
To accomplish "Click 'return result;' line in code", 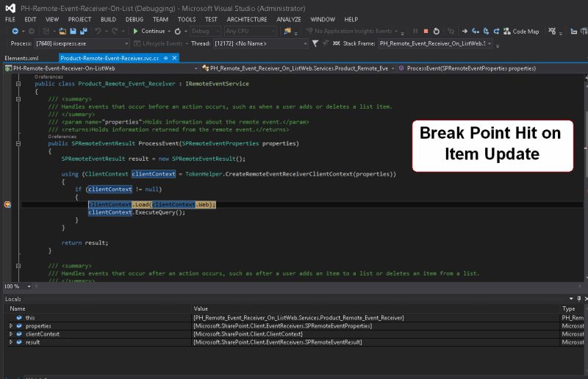I will click(85, 243).
